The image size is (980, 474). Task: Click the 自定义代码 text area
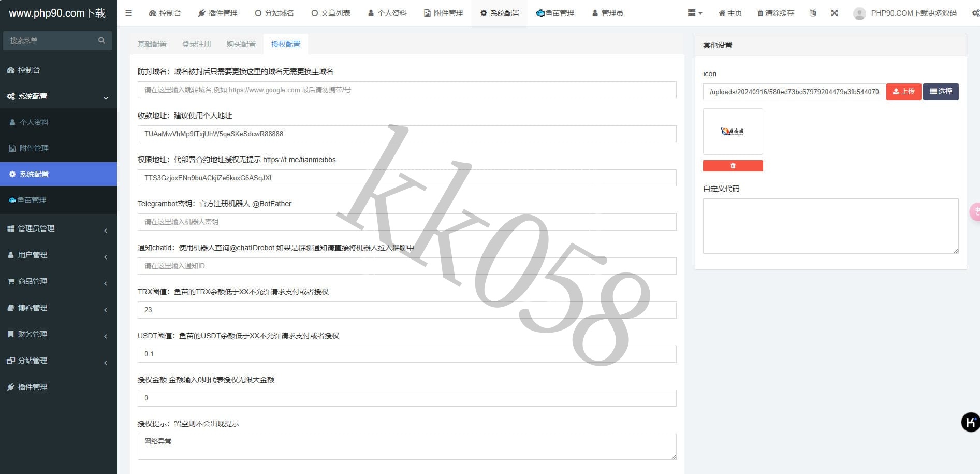(830, 226)
